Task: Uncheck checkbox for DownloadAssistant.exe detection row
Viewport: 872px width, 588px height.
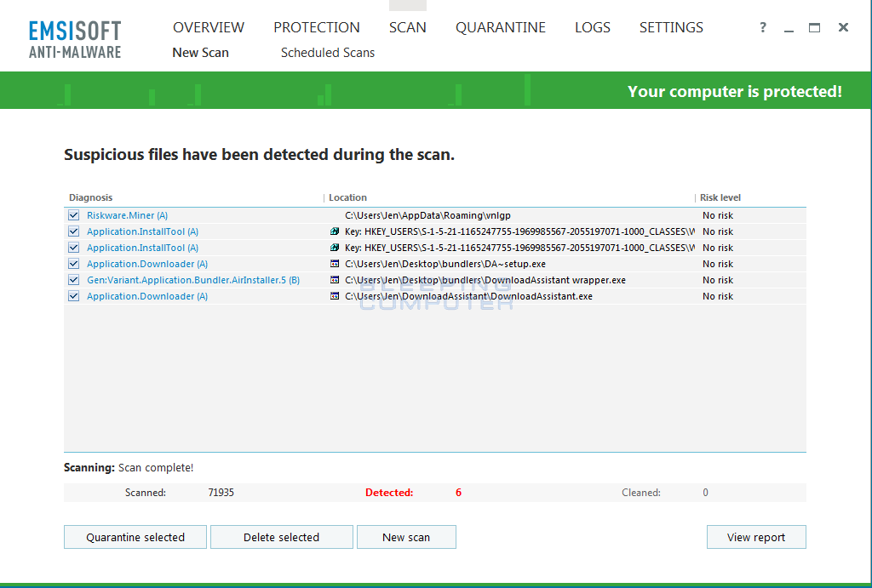Action: click(73, 295)
